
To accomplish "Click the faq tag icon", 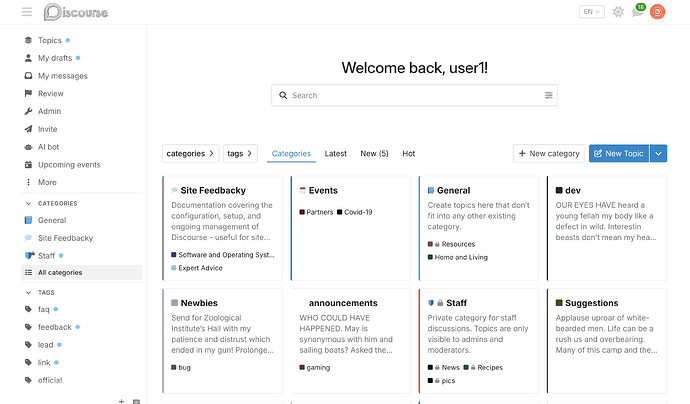I will tap(29, 309).
